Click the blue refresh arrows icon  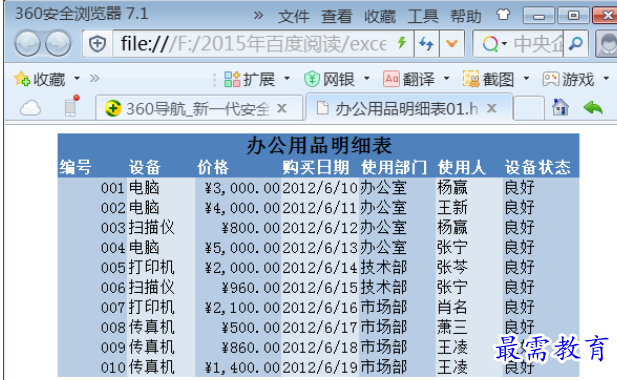(426, 44)
